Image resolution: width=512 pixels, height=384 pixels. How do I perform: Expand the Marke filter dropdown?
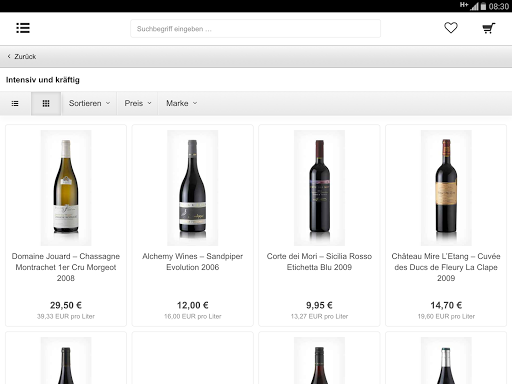[x=182, y=103]
